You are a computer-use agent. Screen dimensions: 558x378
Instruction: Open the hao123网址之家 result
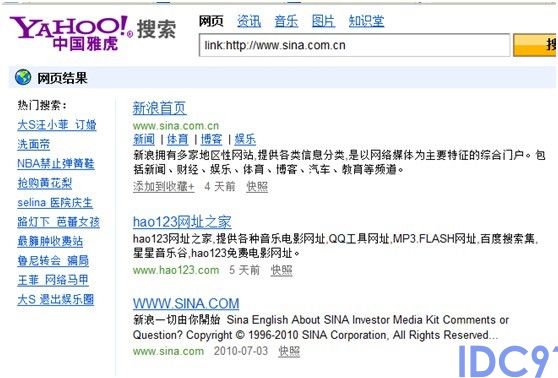[x=182, y=222]
